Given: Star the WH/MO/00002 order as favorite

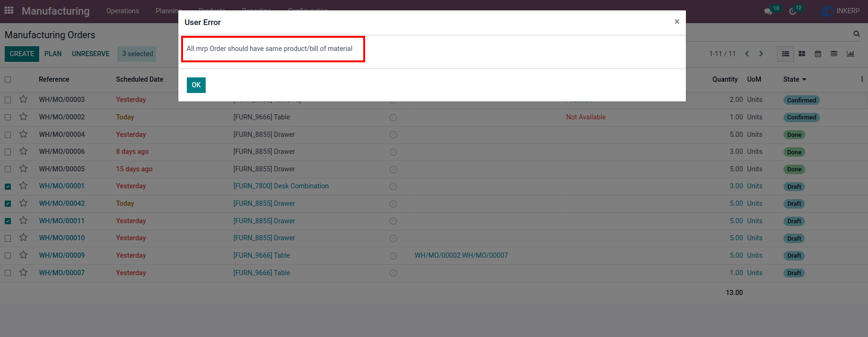Looking at the screenshot, I should pyautogui.click(x=23, y=117).
